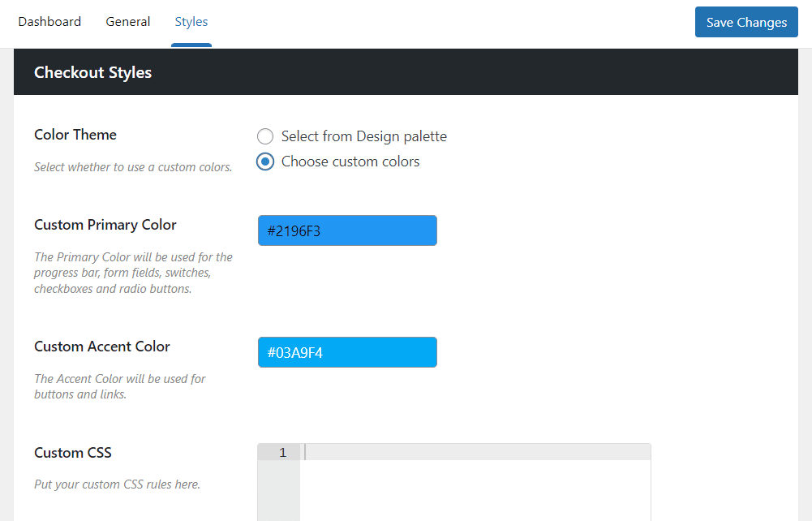
Task: Open the Custom Primary Color picker
Action: tap(347, 230)
